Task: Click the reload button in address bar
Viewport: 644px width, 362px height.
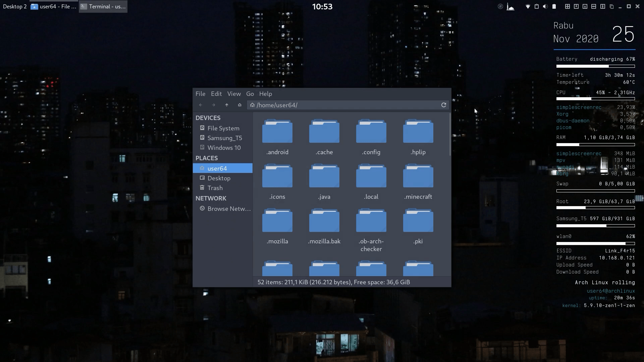Action: [x=443, y=105]
